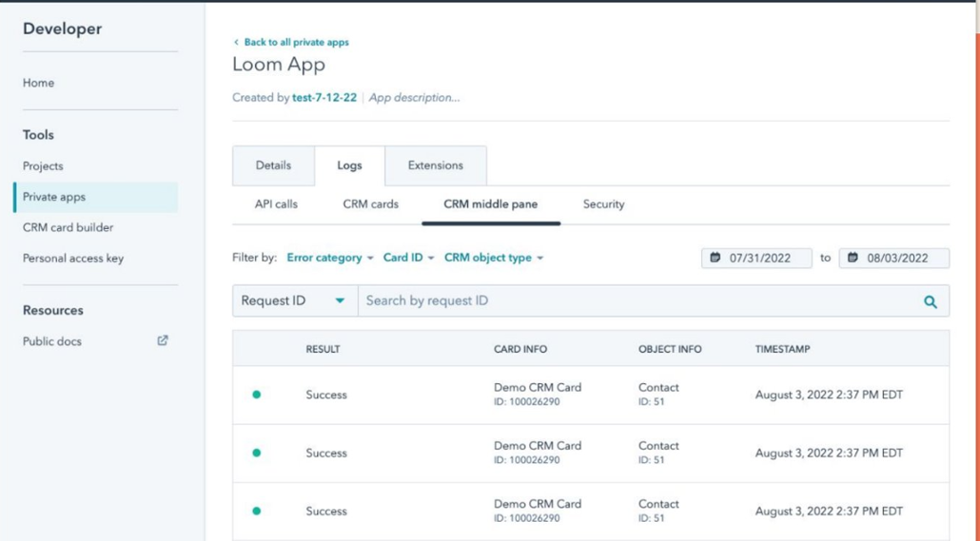
Task: Open Personal access key page
Action: pos(73,258)
